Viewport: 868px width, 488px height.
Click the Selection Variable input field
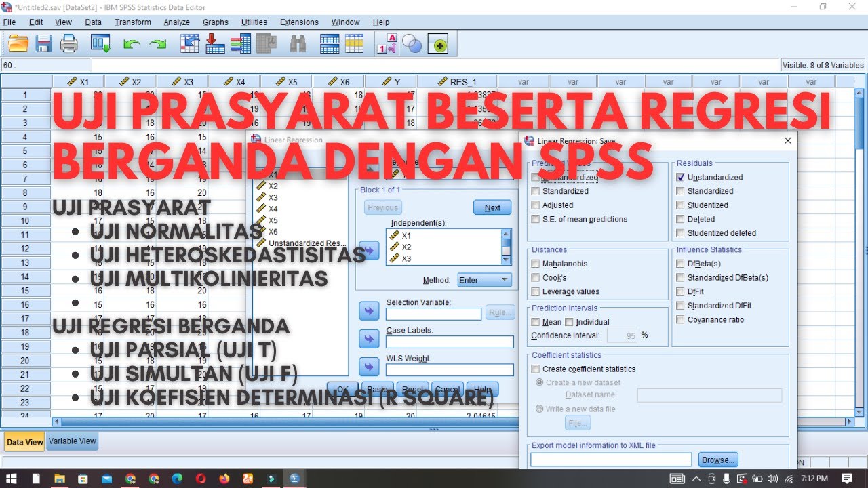click(433, 314)
